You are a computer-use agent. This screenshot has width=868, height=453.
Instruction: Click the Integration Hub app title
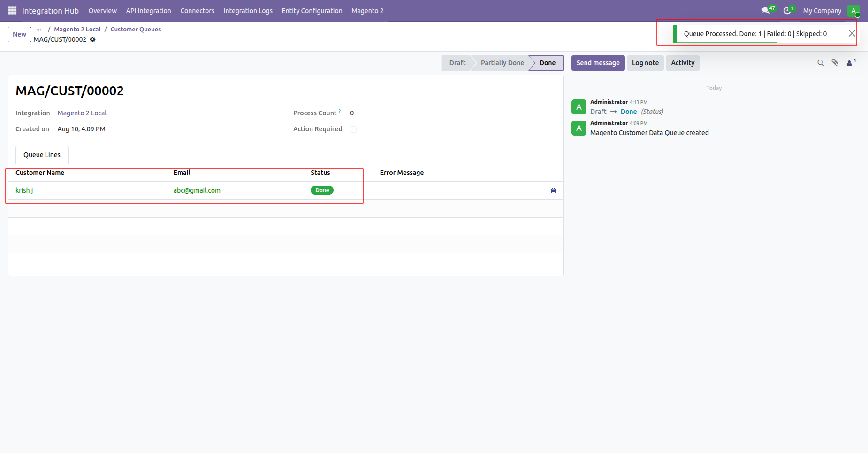pyautogui.click(x=50, y=11)
